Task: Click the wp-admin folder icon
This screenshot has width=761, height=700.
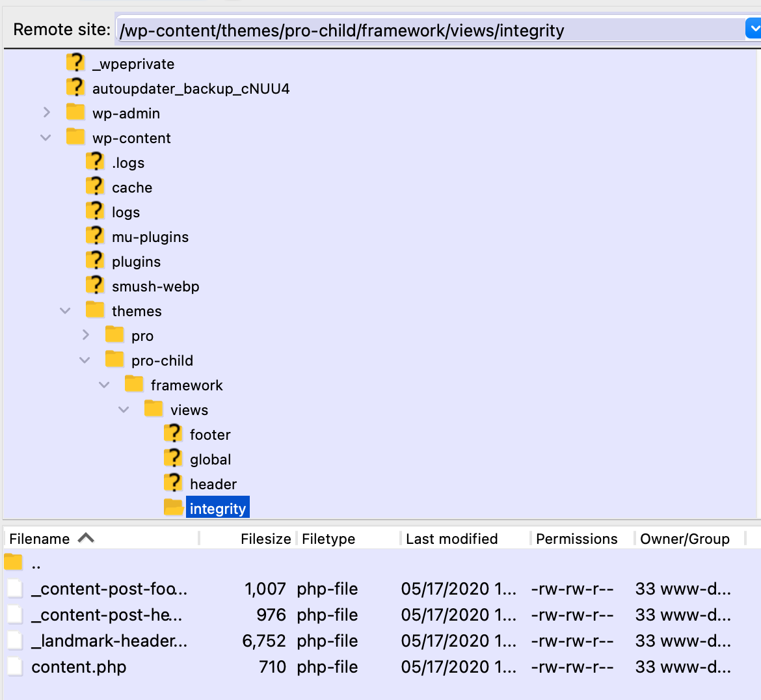Action: pyautogui.click(x=75, y=113)
